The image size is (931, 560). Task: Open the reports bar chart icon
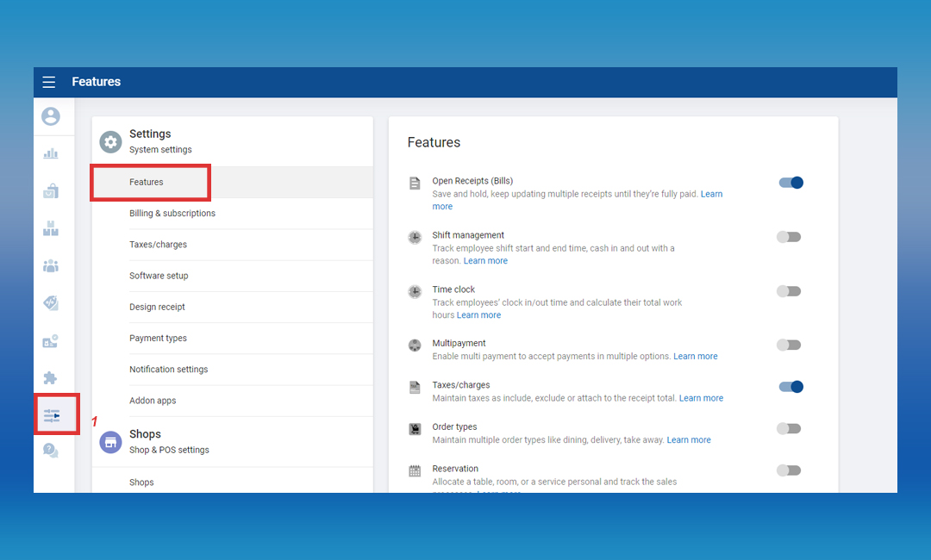tap(51, 153)
